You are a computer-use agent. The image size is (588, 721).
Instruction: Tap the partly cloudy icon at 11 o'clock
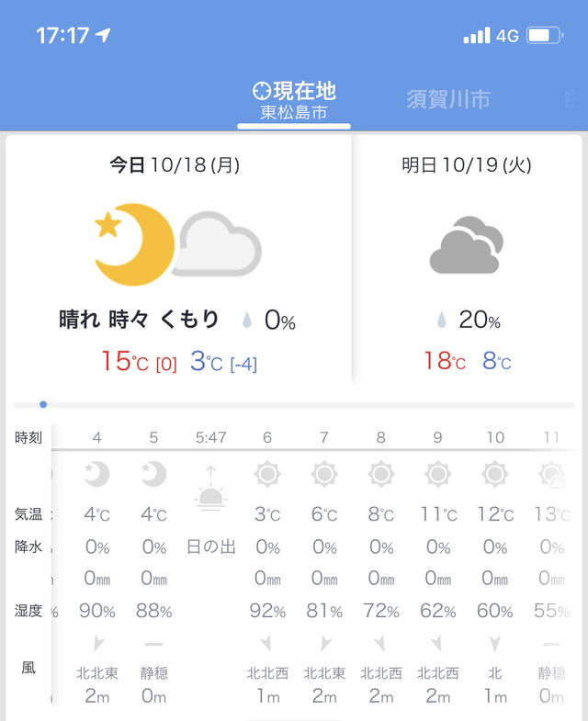coord(551,475)
